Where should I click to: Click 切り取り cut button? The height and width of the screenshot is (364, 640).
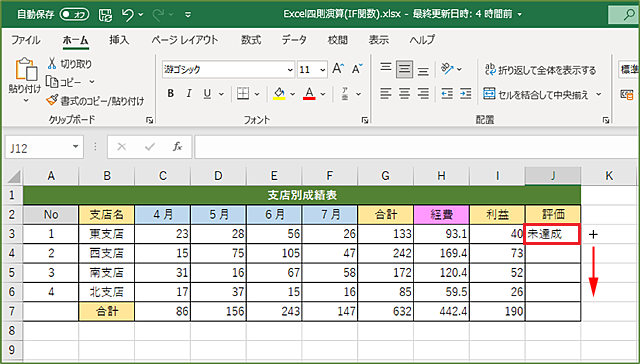click(x=69, y=64)
